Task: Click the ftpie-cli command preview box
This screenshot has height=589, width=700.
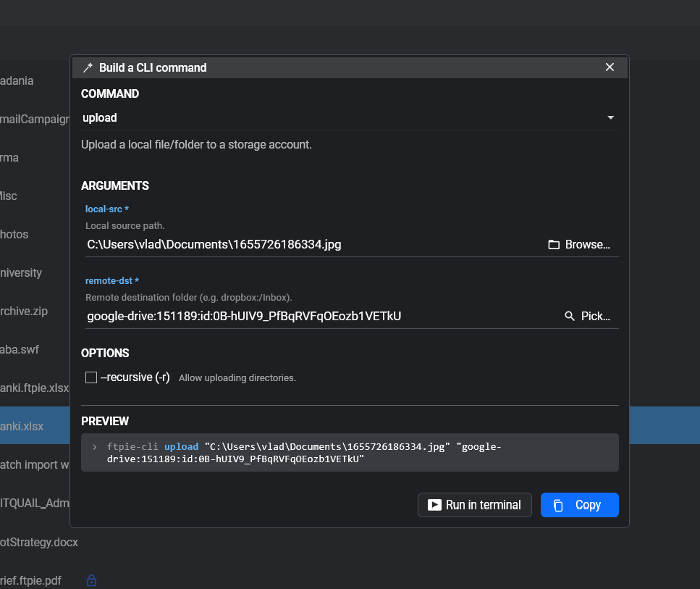Action: pos(350,452)
